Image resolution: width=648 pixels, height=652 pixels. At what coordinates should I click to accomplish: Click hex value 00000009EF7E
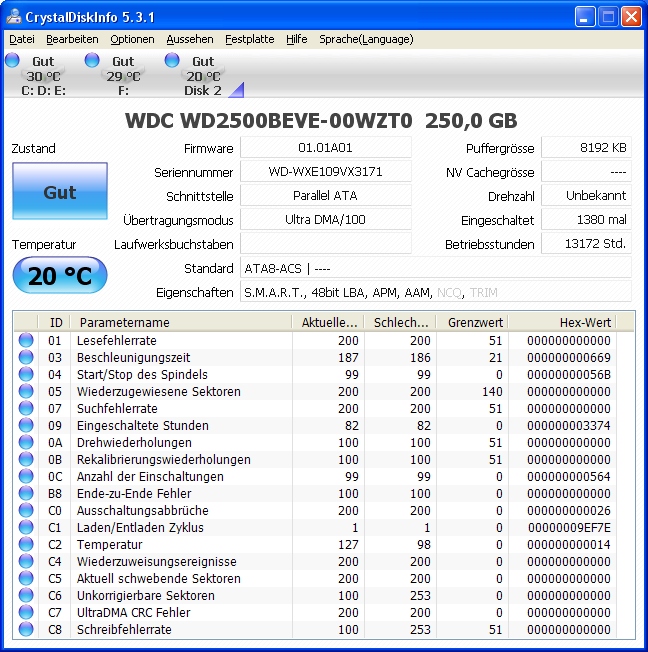(569, 528)
